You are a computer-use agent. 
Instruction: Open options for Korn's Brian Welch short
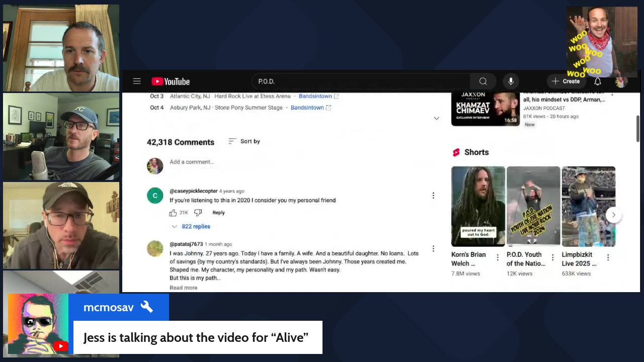(x=498, y=257)
